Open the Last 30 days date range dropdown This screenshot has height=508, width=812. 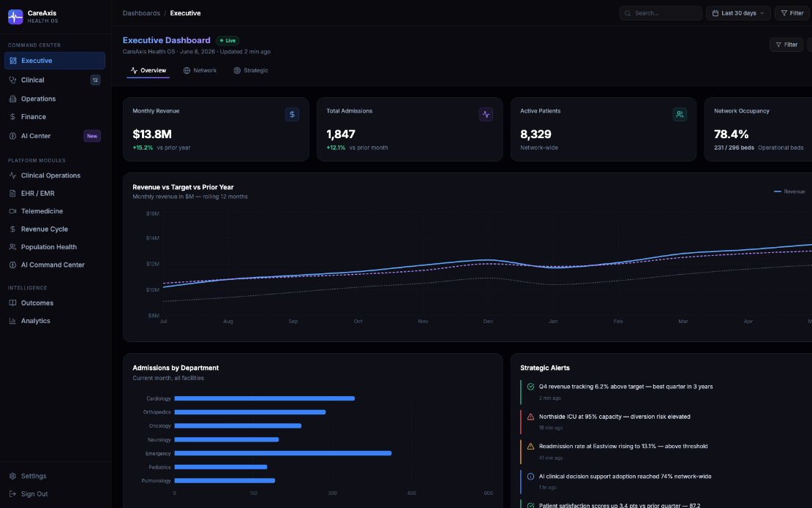coord(738,13)
